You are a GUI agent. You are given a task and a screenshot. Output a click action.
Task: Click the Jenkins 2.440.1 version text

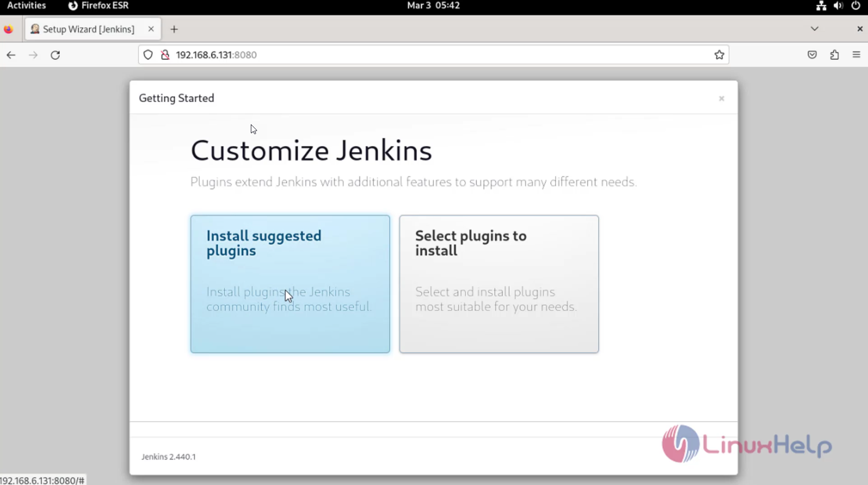point(168,457)
